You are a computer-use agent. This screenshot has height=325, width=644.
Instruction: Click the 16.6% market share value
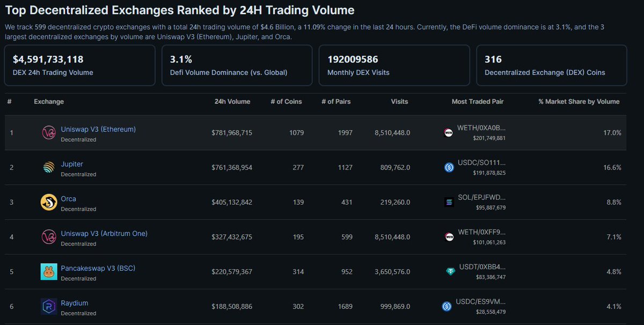[x=612, y=168]
